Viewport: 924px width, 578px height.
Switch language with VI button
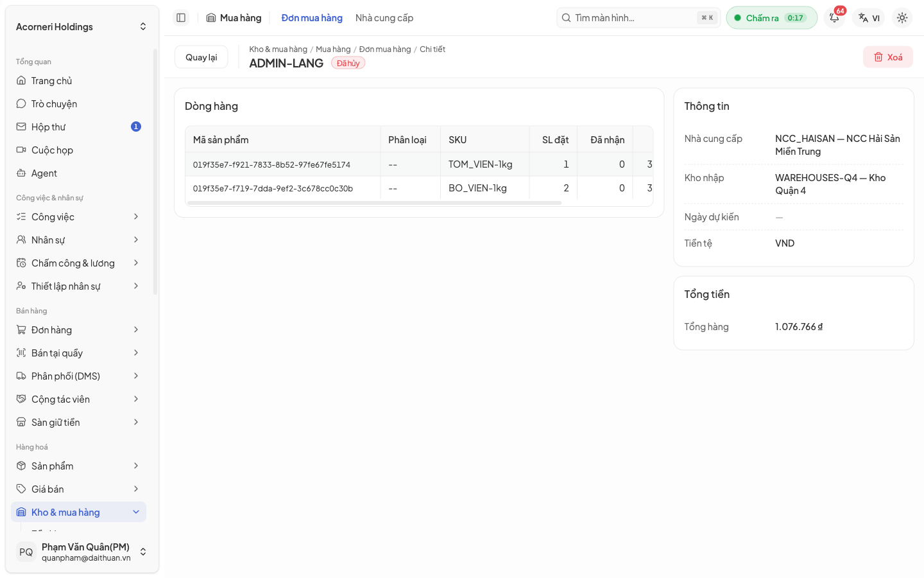tap(869, 18)
